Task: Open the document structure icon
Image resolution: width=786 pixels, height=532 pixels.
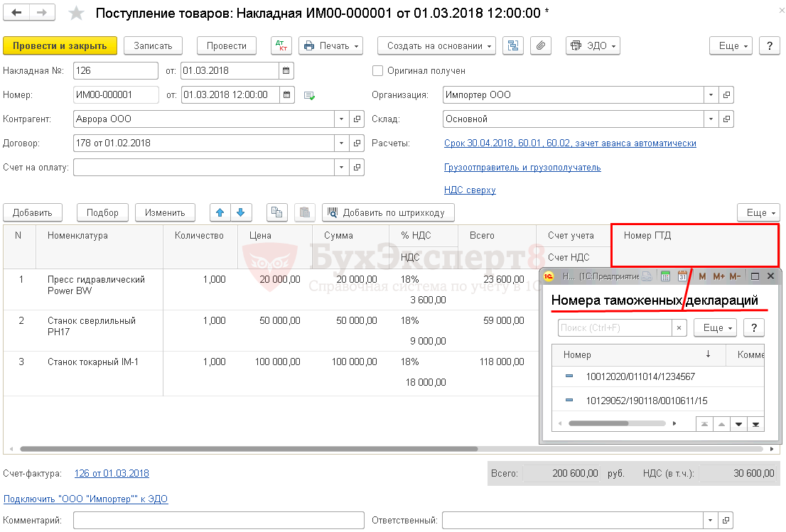Action: pos(513,45)
